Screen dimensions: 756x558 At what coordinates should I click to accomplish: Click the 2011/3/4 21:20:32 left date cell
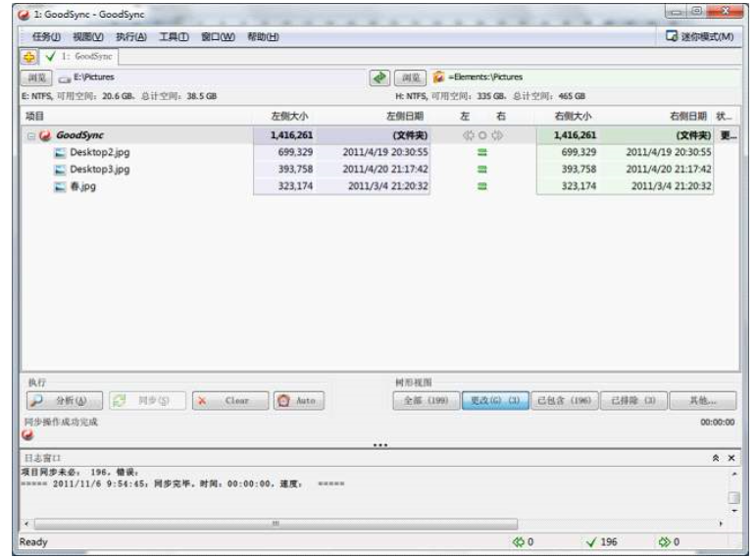coord(387,186)
